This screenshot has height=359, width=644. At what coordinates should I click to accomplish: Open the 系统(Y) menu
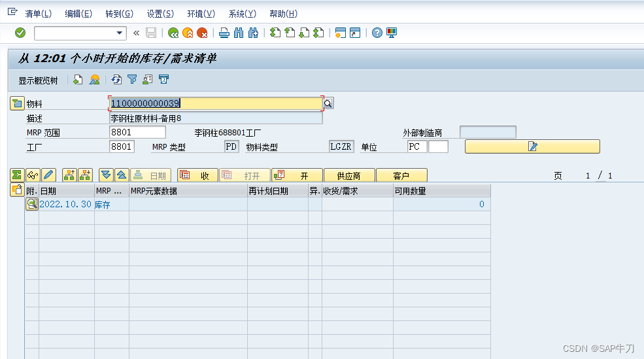[x=243, y=14]
